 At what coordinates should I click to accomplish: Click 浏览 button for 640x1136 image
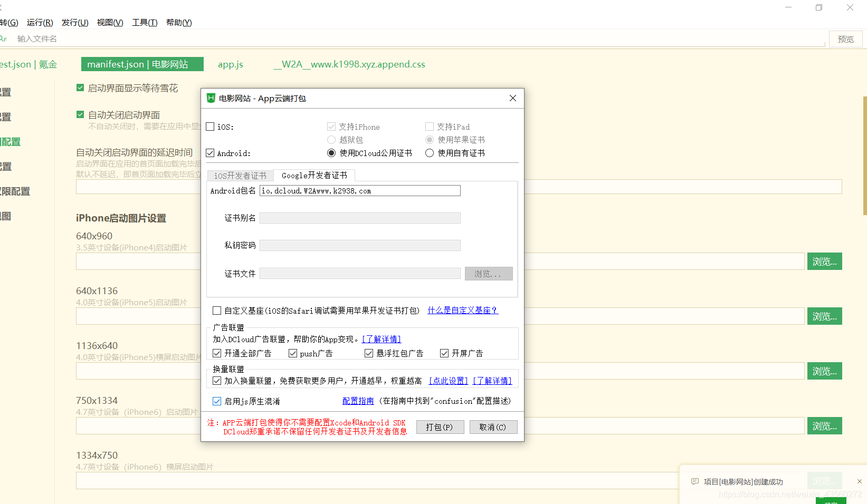[x=824, y=316]
